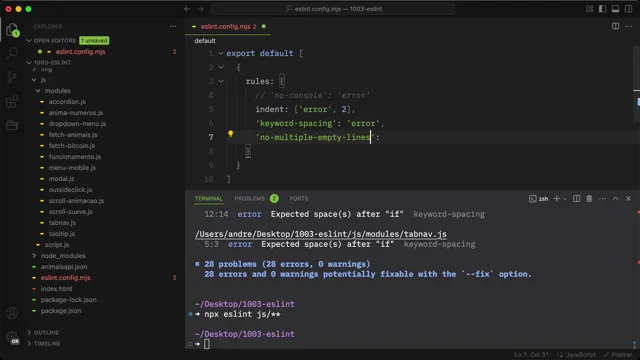Open menu-mobile.js file
Image resolution: width=640 pixels, height=360 pixels.
click(x=72, y=168)
